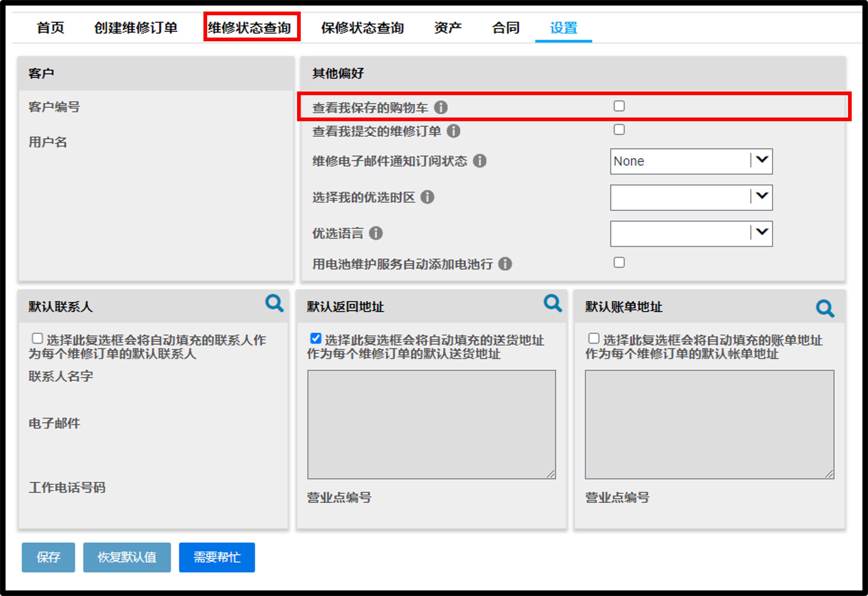Tick 查看我提交的维修订单 checkbox
The height and width of the screenshot is (596, 868).
point(619,130)
